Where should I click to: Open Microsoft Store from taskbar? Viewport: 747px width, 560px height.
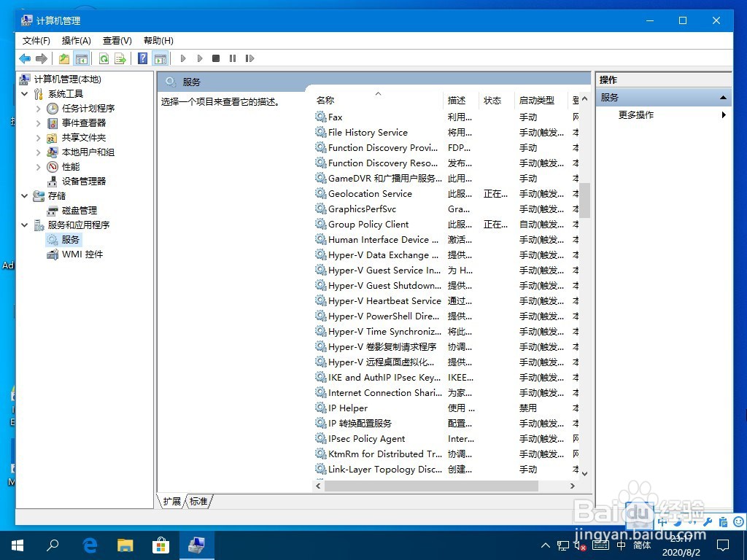[x=160, y=545]
